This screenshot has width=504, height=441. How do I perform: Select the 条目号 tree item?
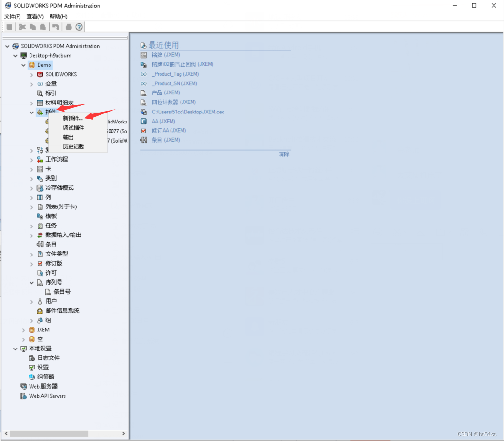coord(62,292)
